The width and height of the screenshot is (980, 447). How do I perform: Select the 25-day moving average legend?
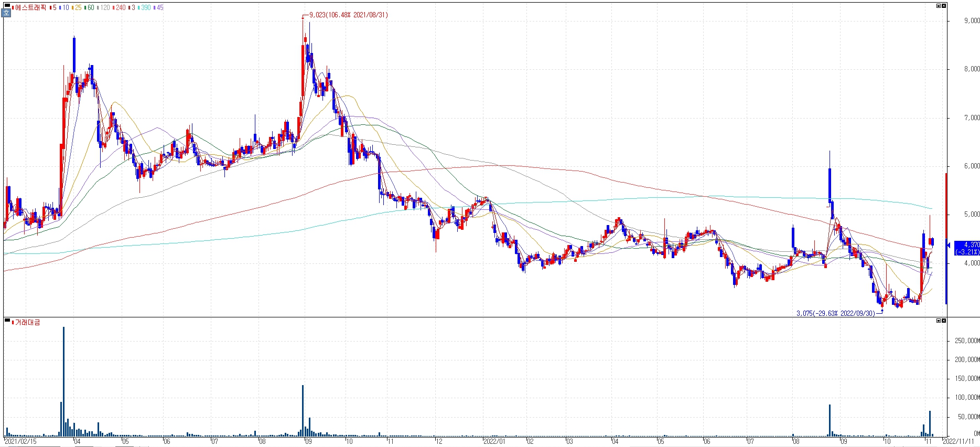coord(77,7)
